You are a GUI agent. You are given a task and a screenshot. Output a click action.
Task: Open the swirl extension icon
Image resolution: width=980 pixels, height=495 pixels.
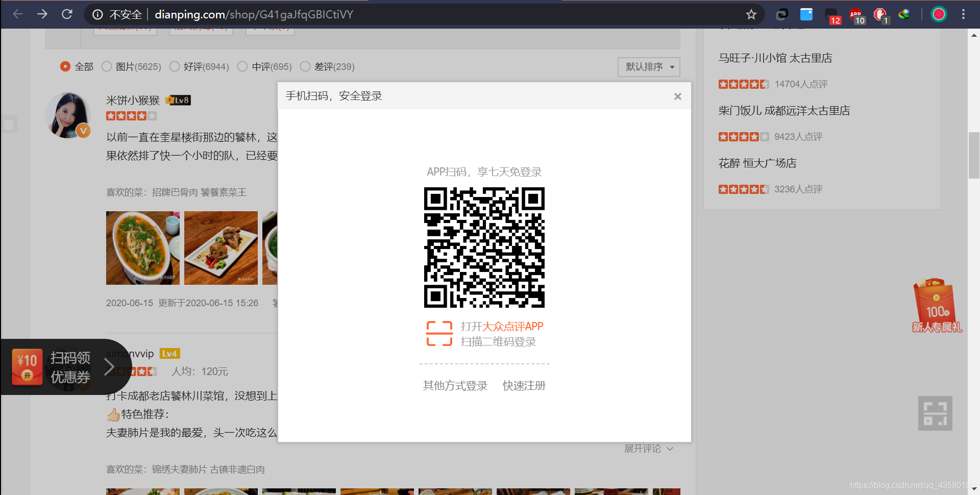782,14
